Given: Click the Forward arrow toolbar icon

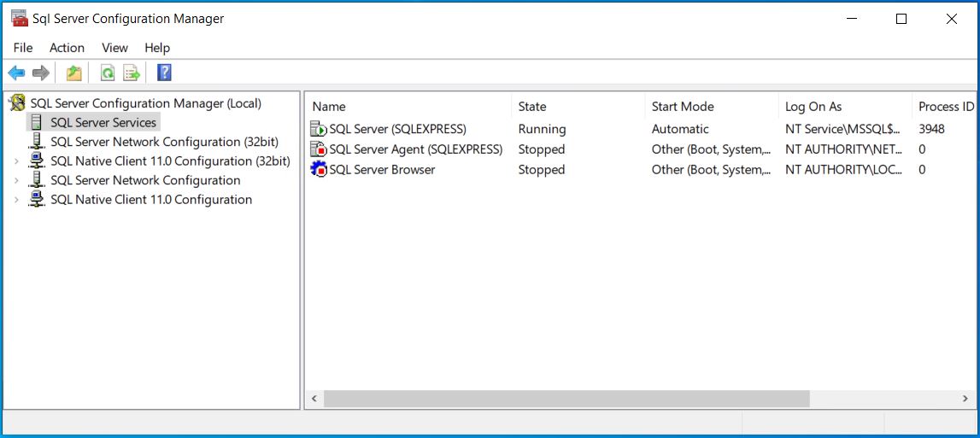Looking at the screenshot, I should (41, 73).
